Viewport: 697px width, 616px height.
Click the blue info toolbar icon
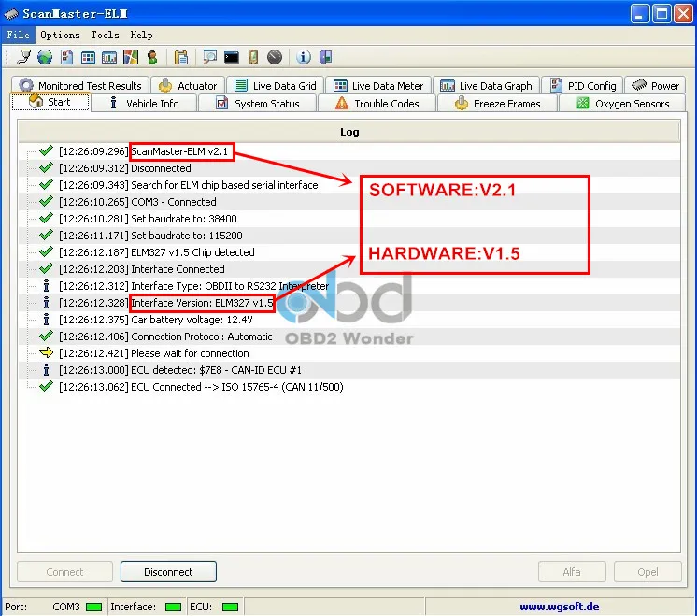tap(304, 57)
